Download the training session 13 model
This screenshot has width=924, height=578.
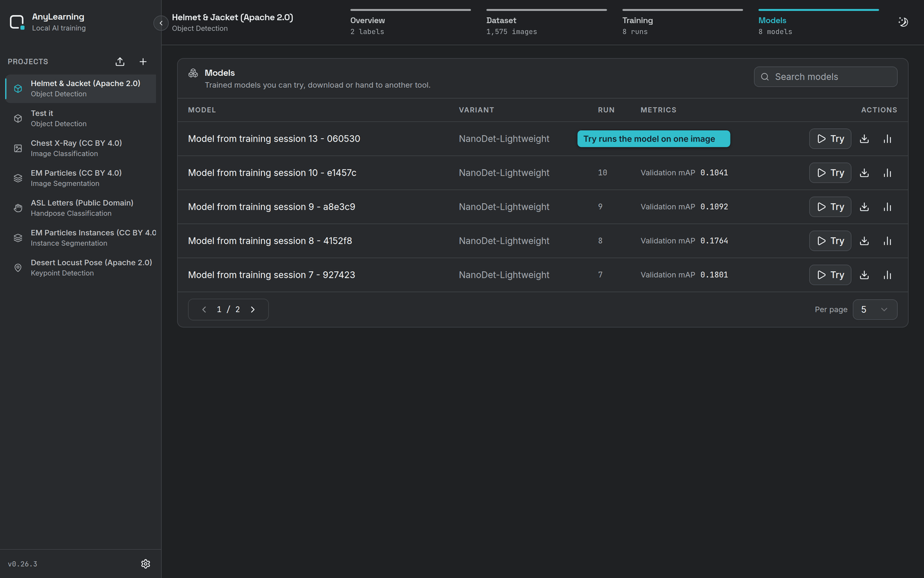click(x=865, y=139)
